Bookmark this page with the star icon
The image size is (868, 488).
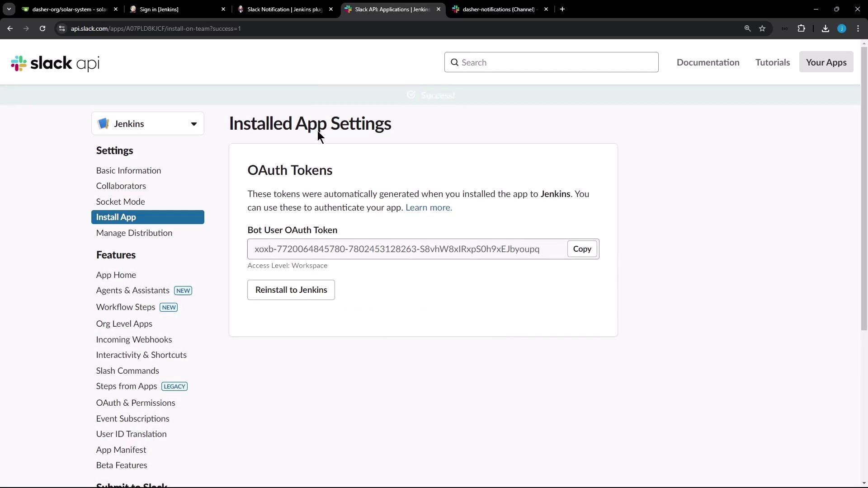pos(762,28)
